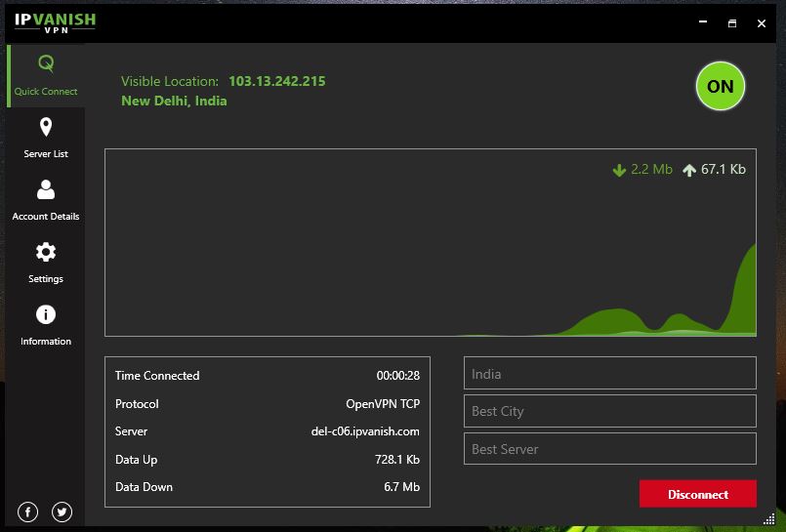This screenshot has width=786, height=532.
Task: Close the IPVanish window
Action: [x=762, y=23]
